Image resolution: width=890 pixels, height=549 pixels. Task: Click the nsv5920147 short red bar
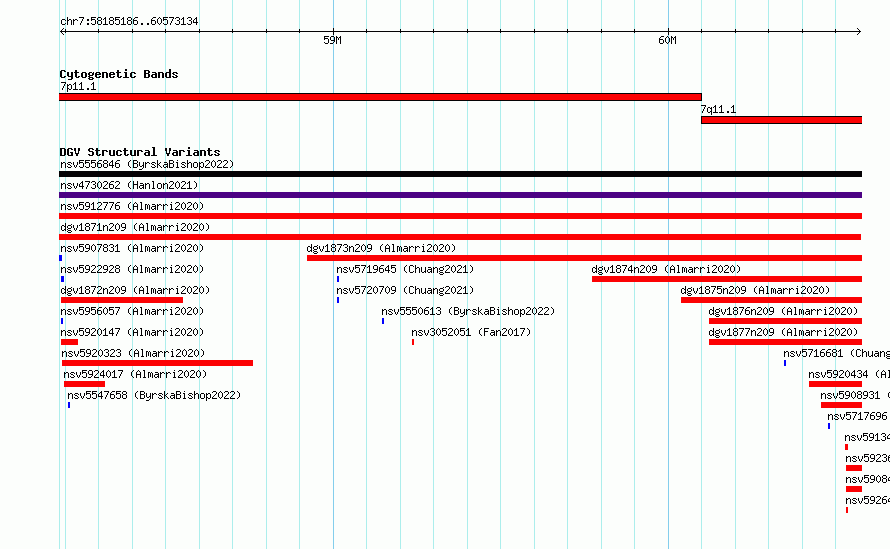[x=69, y=342]
